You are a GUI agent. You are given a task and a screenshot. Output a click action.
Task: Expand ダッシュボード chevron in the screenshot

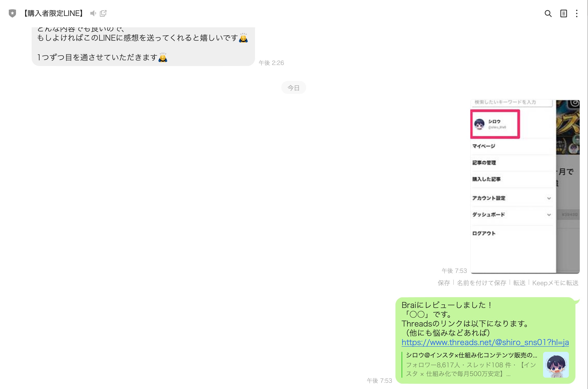point(549,215)
